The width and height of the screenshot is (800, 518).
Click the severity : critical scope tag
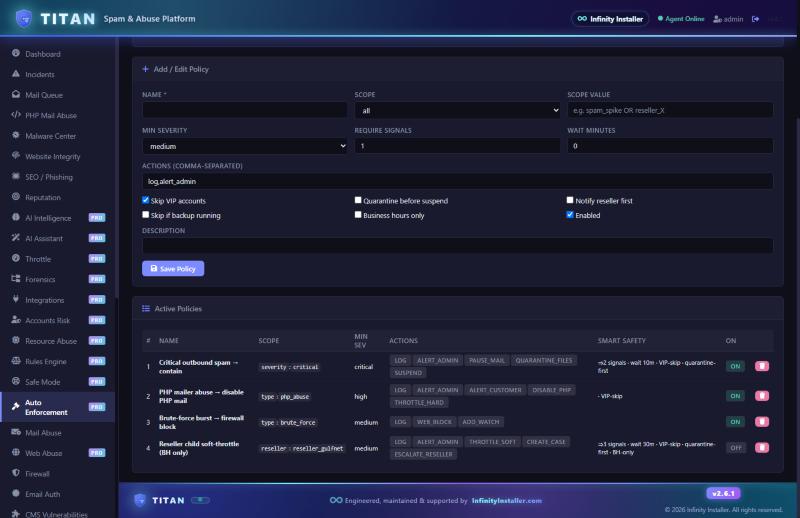click(x=289, y=367)
